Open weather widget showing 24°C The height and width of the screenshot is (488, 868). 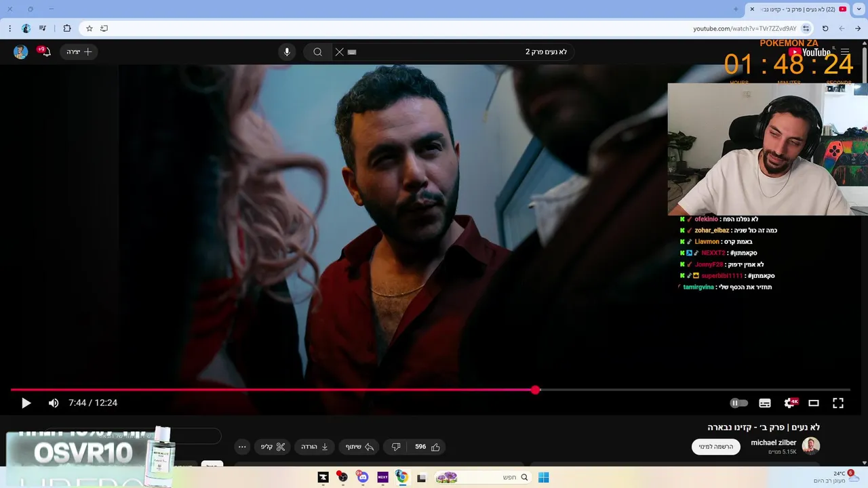[x=835, y=476]
